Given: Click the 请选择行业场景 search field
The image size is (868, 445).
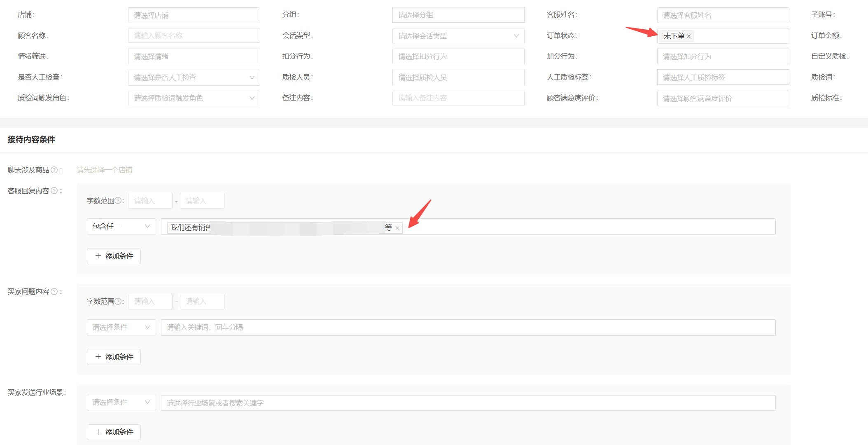Looking at the screenshot, I should [468, 403].
